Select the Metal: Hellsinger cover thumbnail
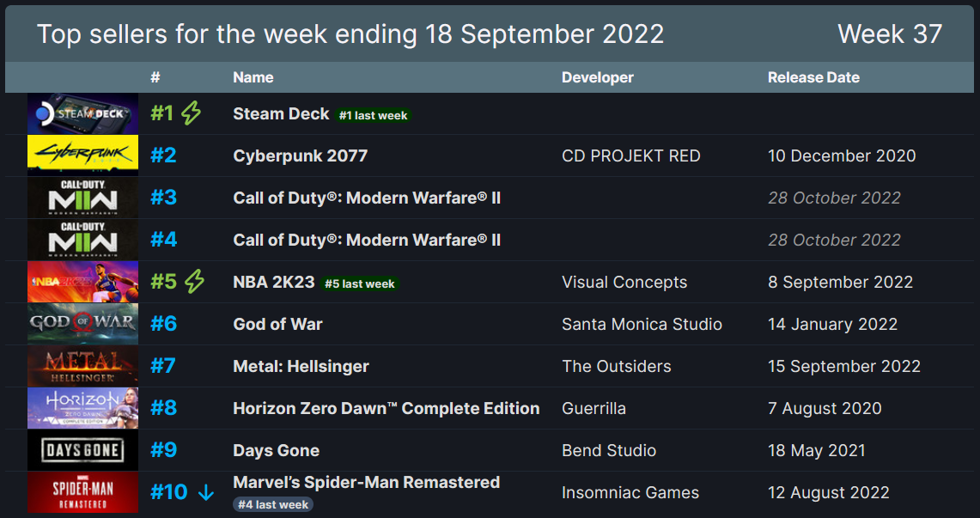Image resolution: width=980 pixels, height=518 pixels. (x=82, y=366)
